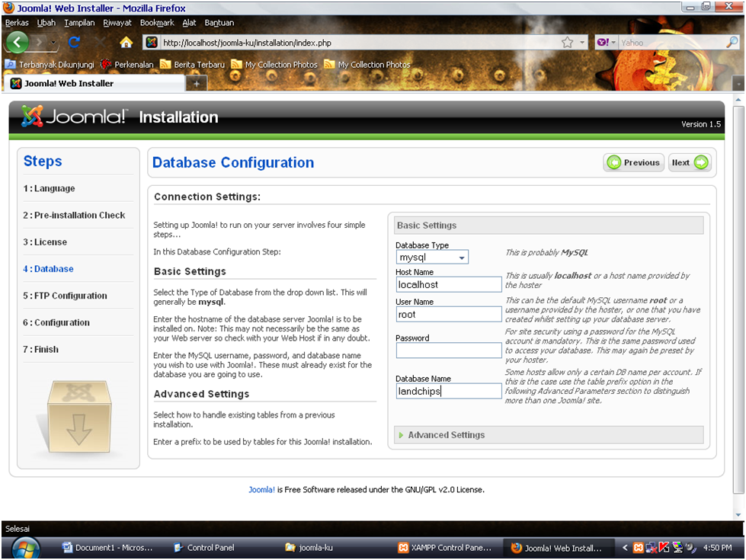Click the Database Name input field
Image resolution: width=746 pixels, height=560 pixels.
tap(449, 391)
